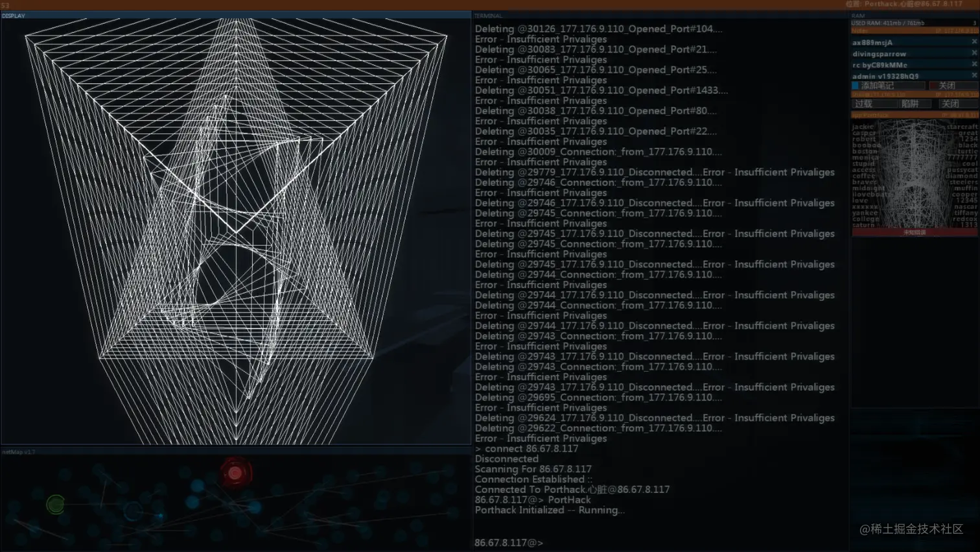Click the Opened_Port#1433 deleting line

(x=601, y=90)
